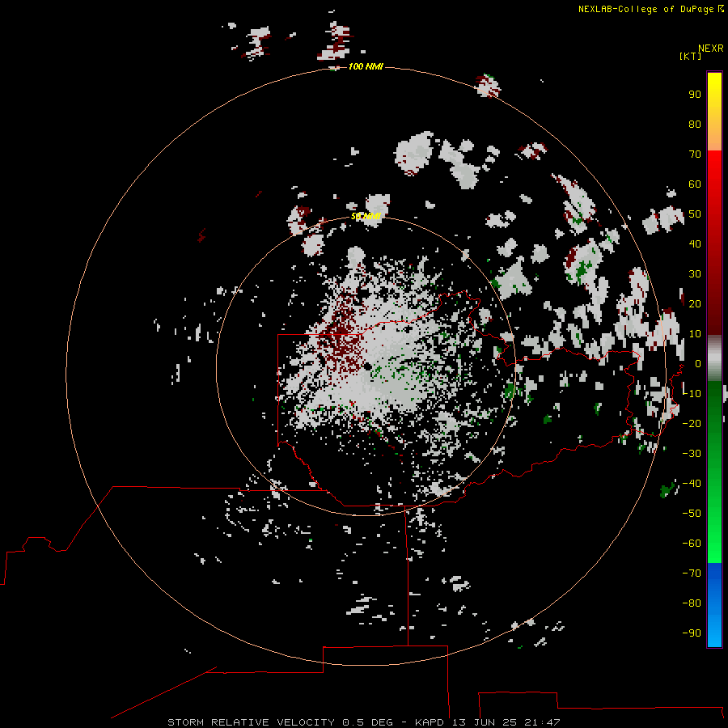The image size is (728, 728).
Task: Click the NEXR label near the legend
Action: tap(711, 49)
